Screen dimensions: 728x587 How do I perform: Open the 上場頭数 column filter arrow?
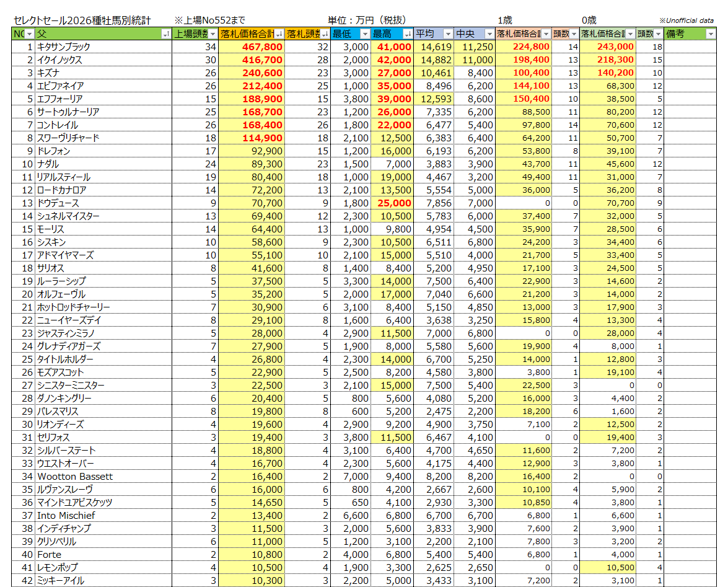coord(213,34)
